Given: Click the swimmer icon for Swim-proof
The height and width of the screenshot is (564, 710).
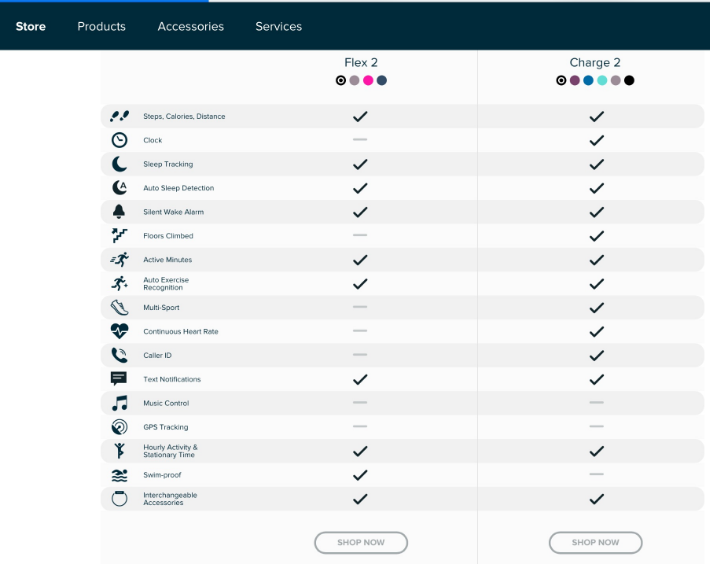Looking at the screenshot, I should click(120, 475).
